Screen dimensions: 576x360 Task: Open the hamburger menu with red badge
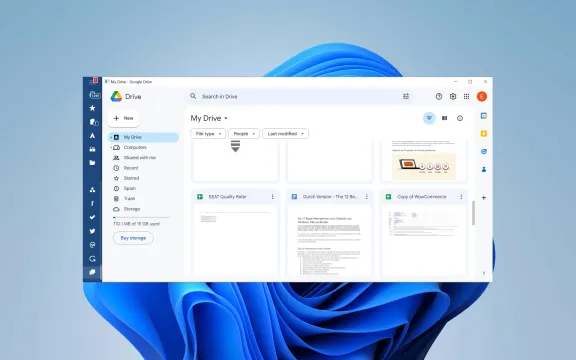click(x=93, y=81)
